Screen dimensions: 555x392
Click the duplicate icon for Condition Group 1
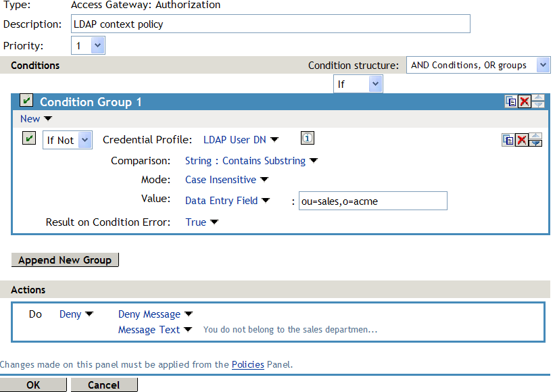pyautogui.click(x=511, y=101)
